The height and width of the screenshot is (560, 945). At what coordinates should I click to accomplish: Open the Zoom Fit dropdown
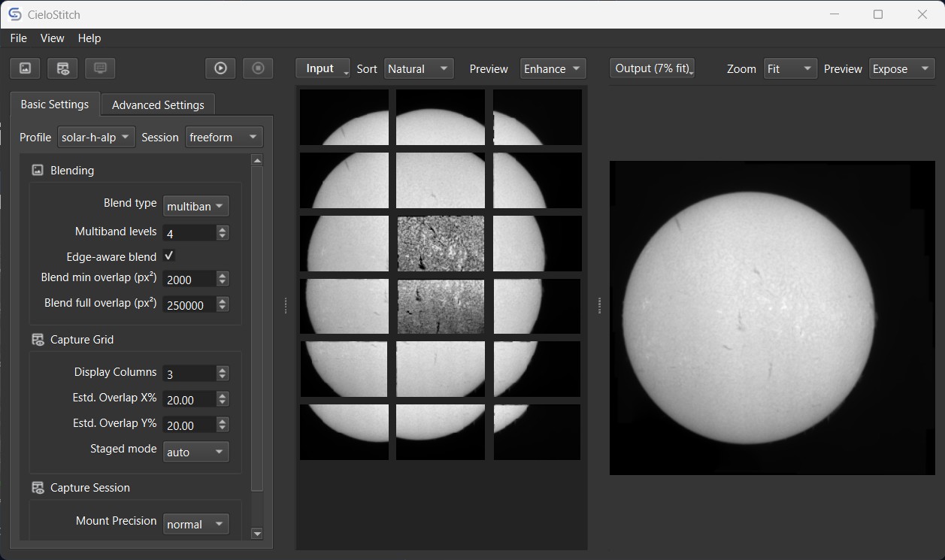[790, 69]
